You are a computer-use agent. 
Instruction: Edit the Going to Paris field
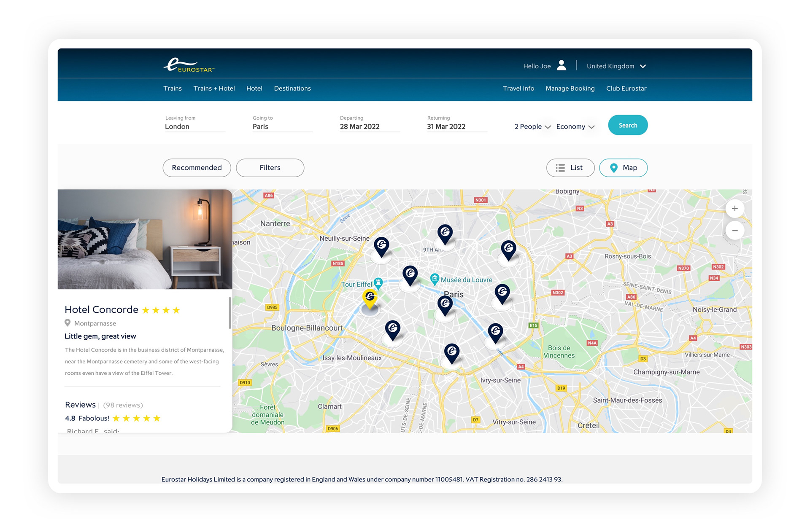(x=282, y=123)
